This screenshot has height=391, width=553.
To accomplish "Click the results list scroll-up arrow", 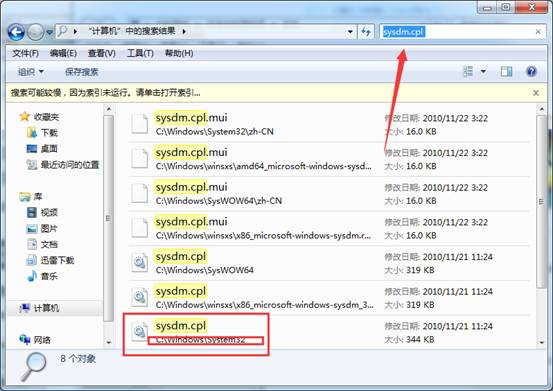I will pyautogui.click(x=542, y=109).
